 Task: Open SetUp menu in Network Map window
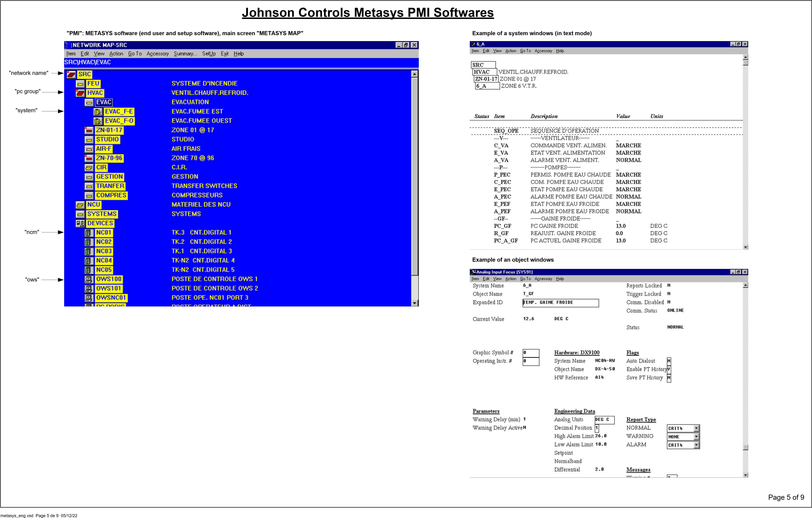[x=209, y=54]
